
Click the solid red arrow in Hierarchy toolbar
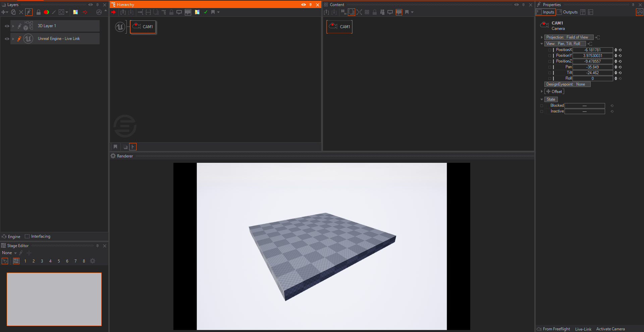tap(114, 12)
